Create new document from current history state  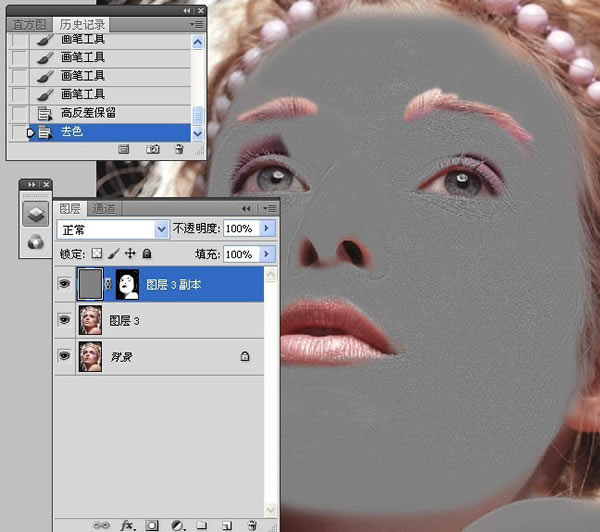pos(124,149)
